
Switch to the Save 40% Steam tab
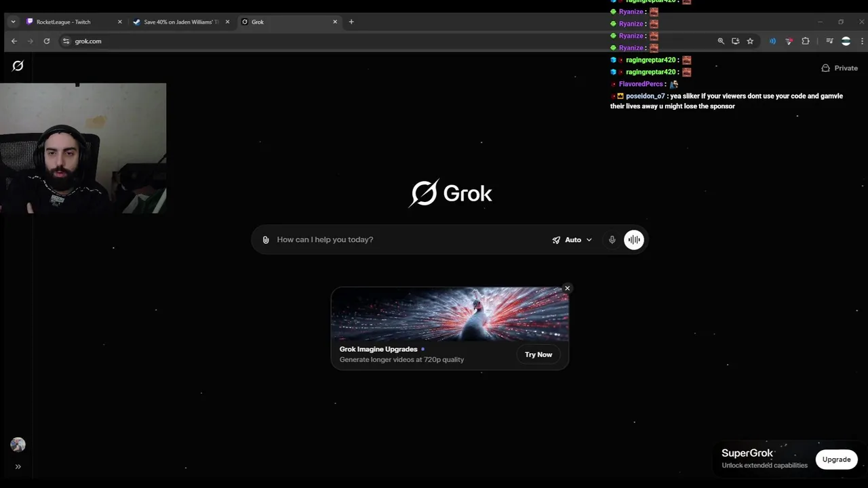(182, 22)
